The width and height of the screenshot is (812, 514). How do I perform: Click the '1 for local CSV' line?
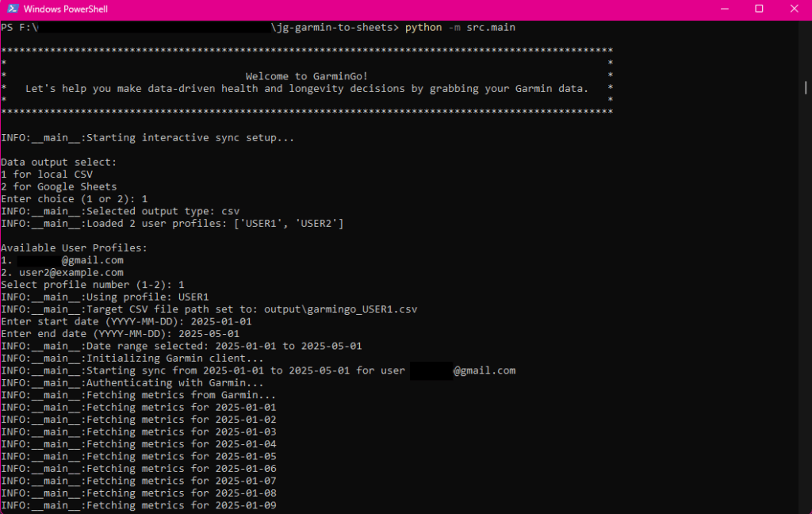coord(47,175)
